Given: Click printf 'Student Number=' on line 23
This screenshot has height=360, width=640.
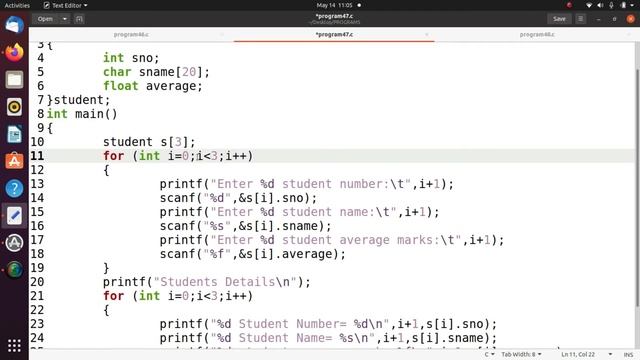Looking at the screenshot, I should (328, 324).
